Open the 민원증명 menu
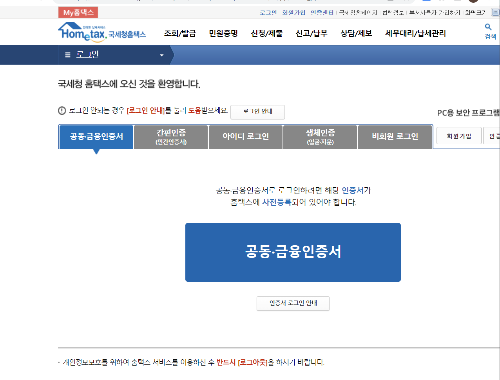 pyautogui.click(x=223, y=33)
